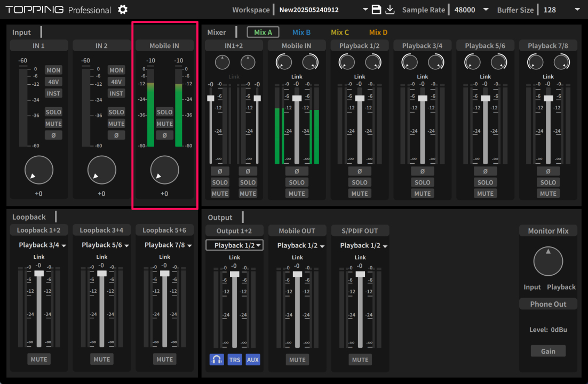Click Output 1+2 fader handle
The image size is (588, 384).
[234, 274]
